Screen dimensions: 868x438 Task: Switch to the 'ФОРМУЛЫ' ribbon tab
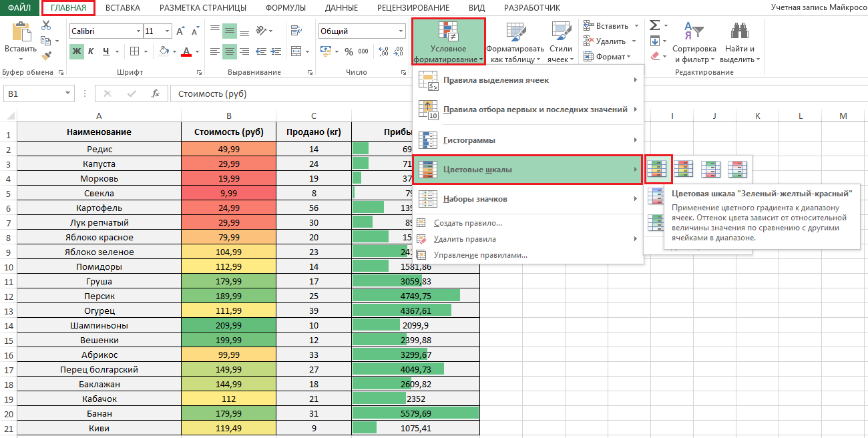click(285, 8)
